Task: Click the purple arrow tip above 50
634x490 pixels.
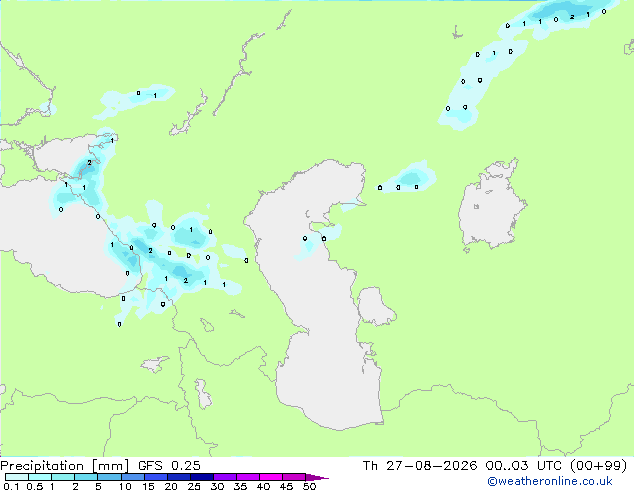Action: 317,477
